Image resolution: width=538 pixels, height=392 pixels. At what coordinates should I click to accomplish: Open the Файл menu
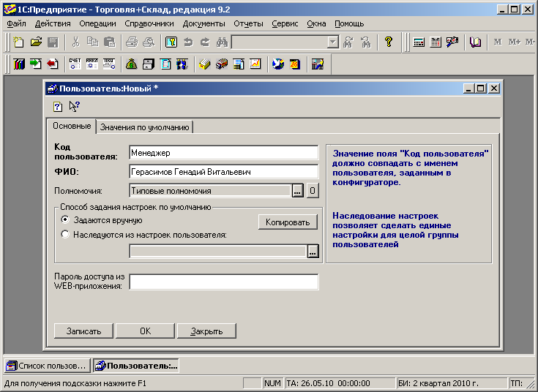(16, 23)
